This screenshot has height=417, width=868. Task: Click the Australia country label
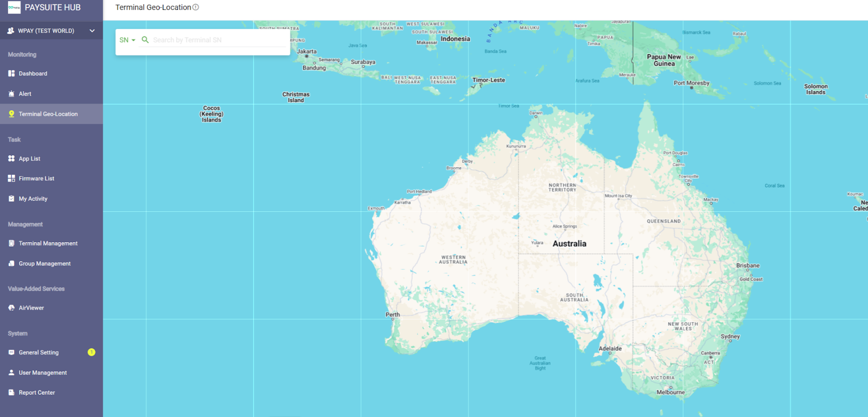(570, 244)
